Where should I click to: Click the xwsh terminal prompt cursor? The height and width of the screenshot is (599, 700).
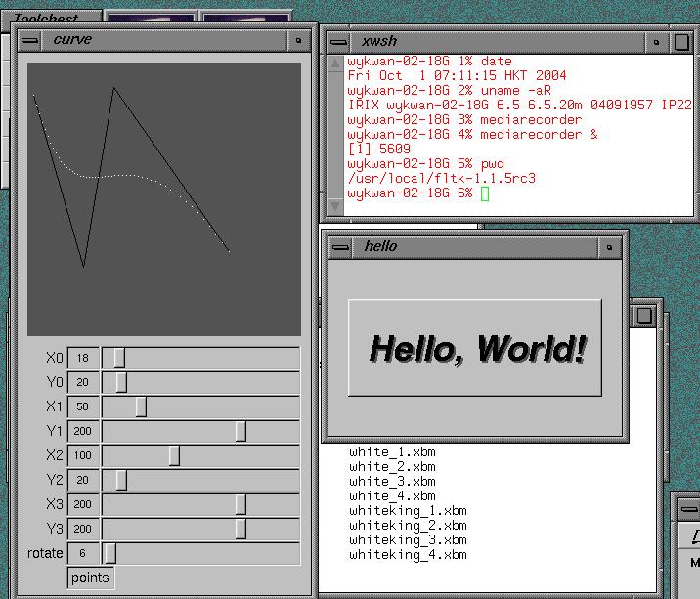(485, 193)
